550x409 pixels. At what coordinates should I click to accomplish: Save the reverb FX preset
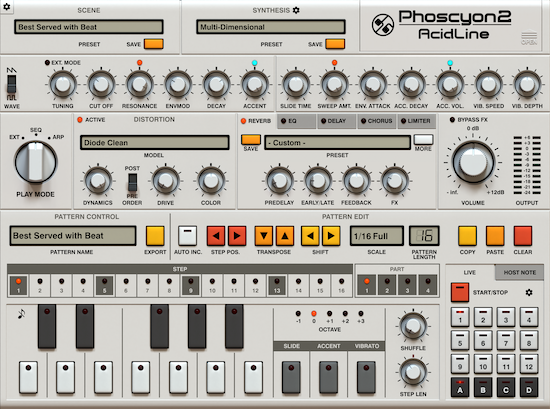[251, 139]
